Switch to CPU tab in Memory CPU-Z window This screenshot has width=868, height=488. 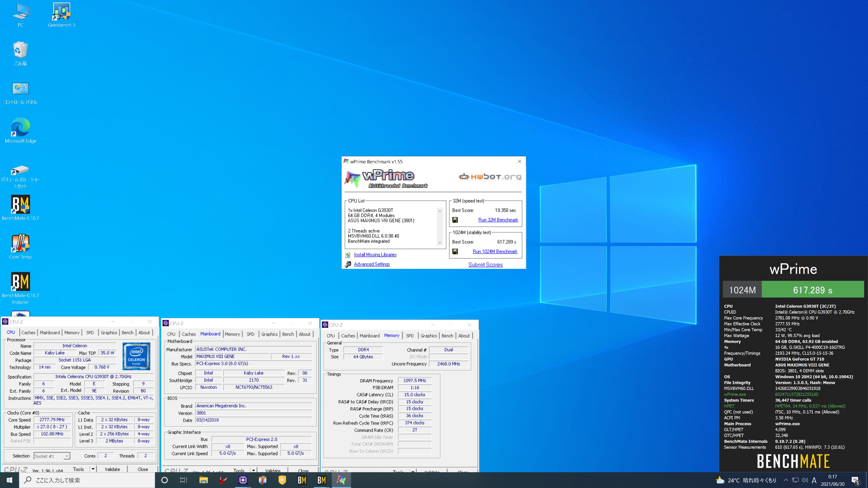tap(330, 336)
